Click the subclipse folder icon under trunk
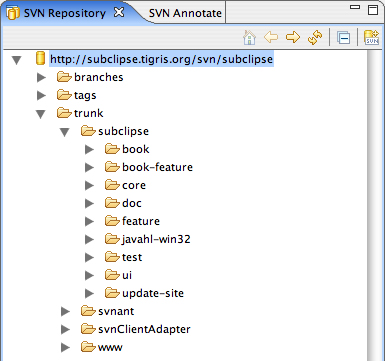This screenshot has height=361, width=385. pyautogui.click(x=88, y=131)
